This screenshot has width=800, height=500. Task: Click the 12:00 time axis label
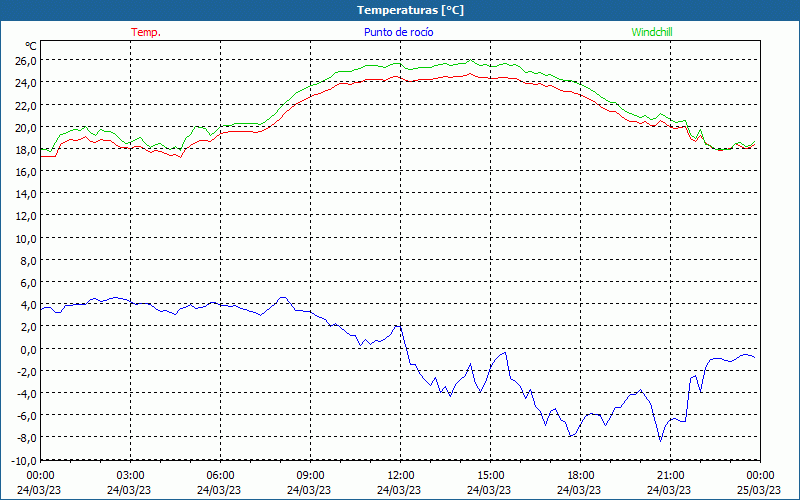click(401, 476)
